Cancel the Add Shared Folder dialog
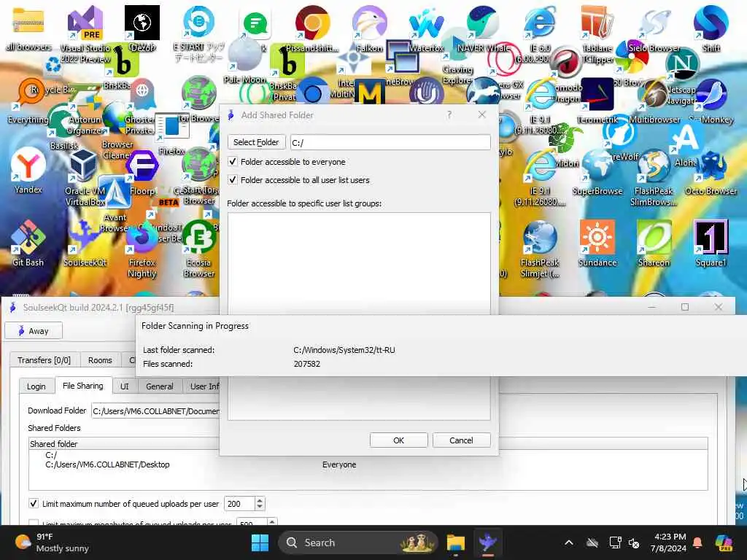The width and height of the screenshot is (747, 560). (461, 440)
